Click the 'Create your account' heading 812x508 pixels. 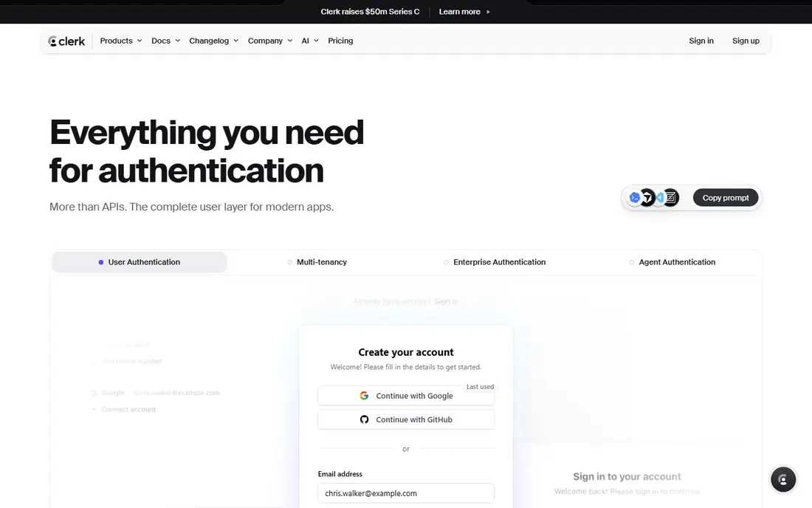[406, 352]
